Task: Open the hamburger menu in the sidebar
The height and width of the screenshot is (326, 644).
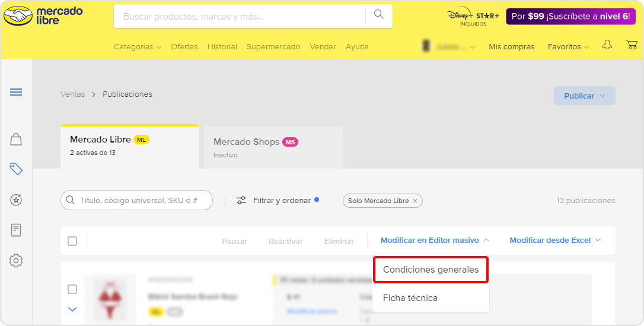Action: point(16,91)
